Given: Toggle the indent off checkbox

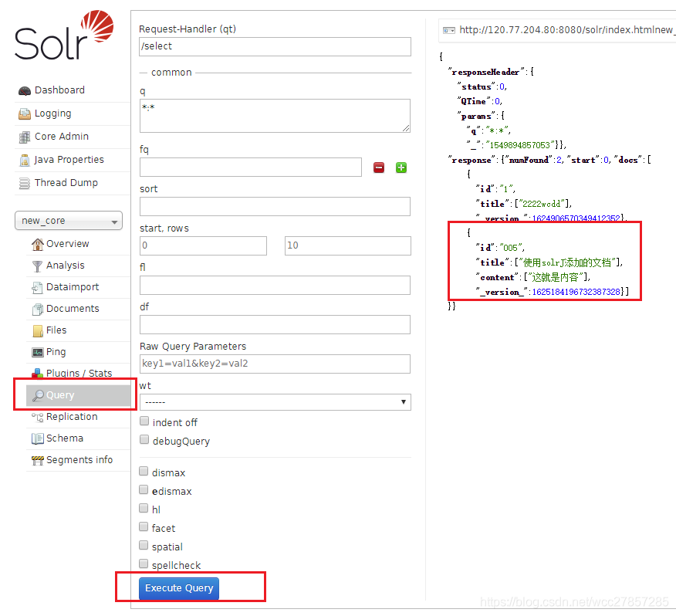Looking at the screenshot, I should [x=144, y=421].
